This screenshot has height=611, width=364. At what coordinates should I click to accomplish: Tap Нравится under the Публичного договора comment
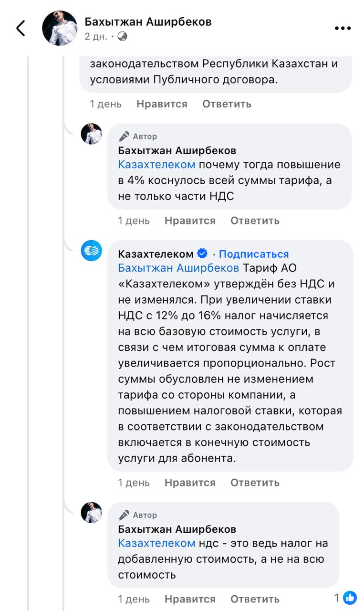(162, 104)
